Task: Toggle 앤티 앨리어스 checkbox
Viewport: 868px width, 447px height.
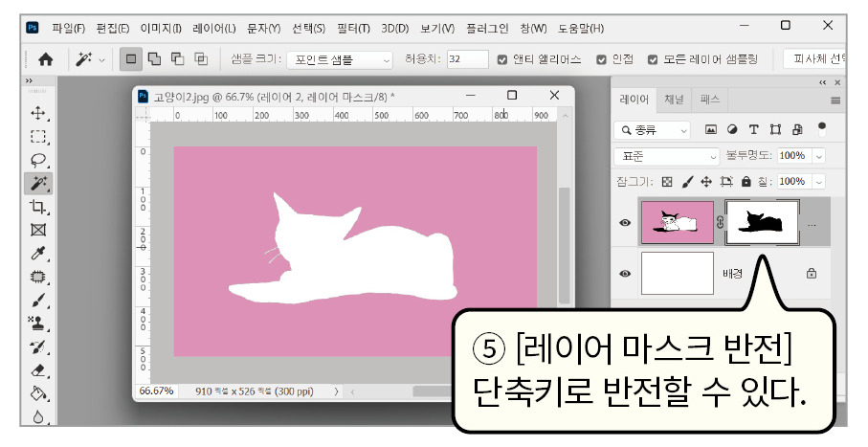Action: [502, 59]
